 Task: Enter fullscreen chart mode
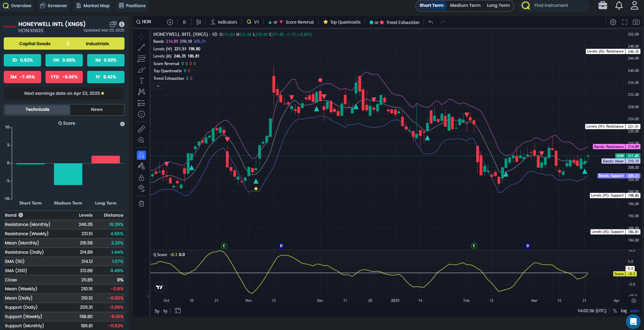click(x=625, y=22)
